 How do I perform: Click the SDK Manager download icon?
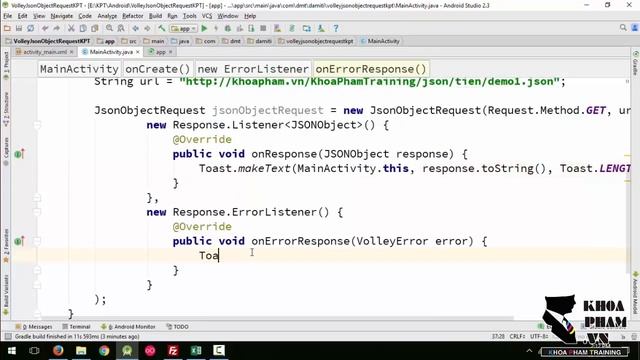click(x=321, y=28)
